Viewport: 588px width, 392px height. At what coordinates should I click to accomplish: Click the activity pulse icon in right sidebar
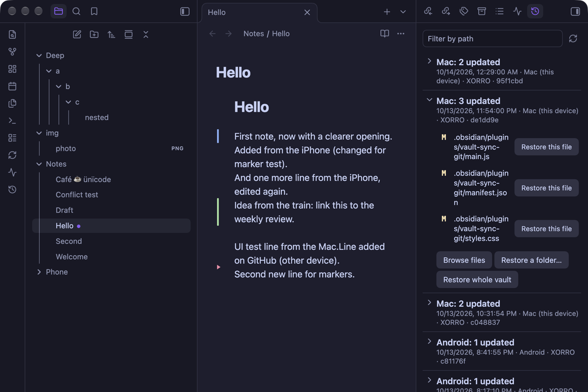point(517,11)
